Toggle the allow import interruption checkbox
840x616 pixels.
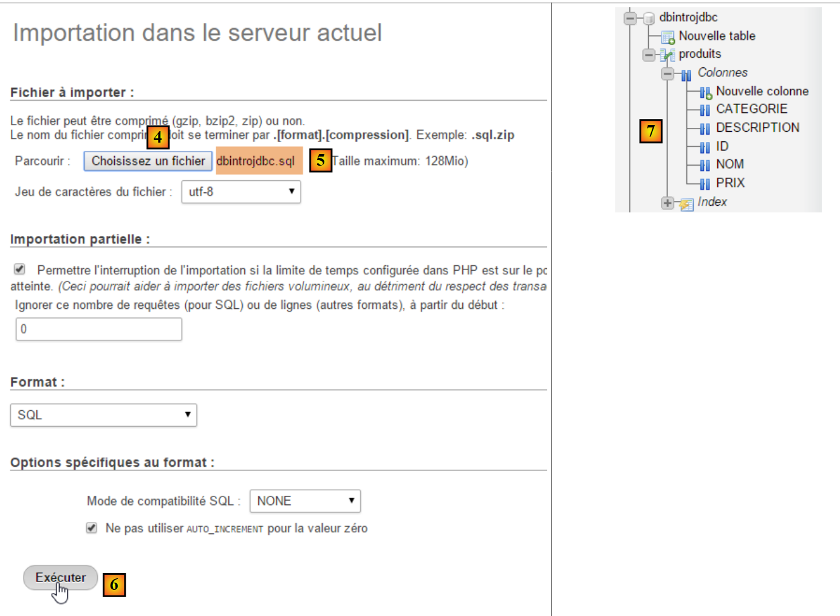click(20, 269)
